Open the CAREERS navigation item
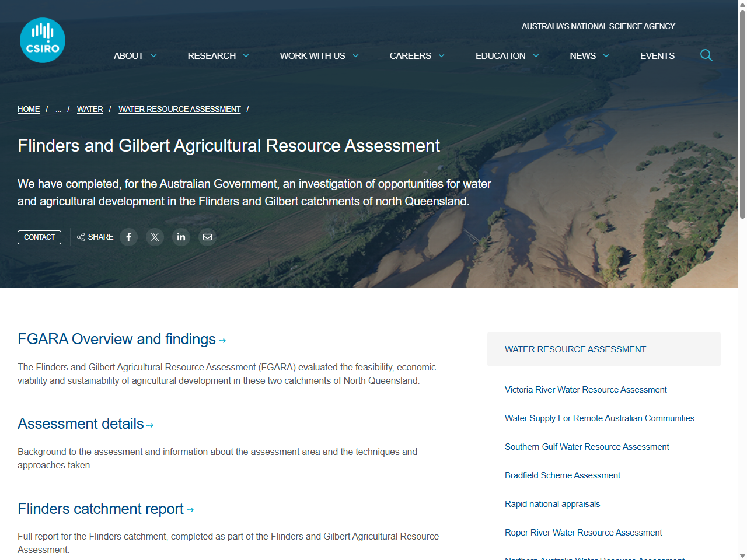Image resolution: width=747 pixels, height=560 pixels. pyautogui.click(x=410, y=56)
